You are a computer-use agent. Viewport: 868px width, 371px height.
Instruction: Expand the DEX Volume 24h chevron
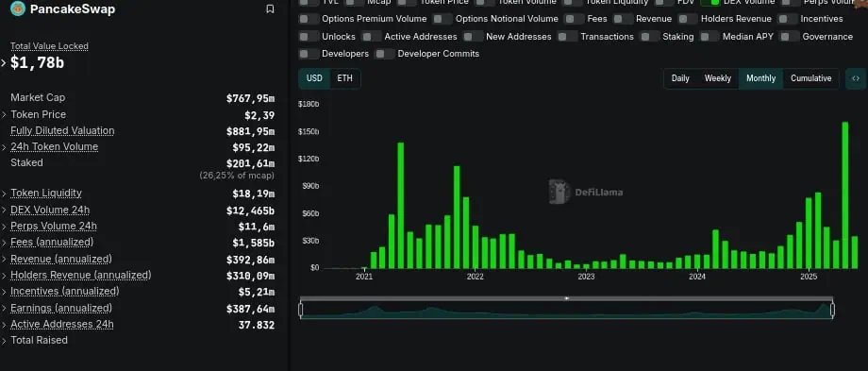(4, 211)
